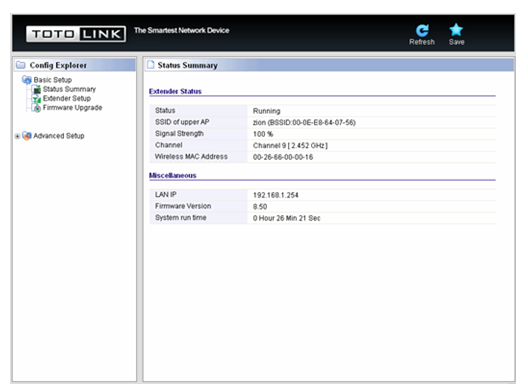This screenshot has height=391, width=528.
Task: Click the Refresh icon in the header
Action: tap(422, 30)
